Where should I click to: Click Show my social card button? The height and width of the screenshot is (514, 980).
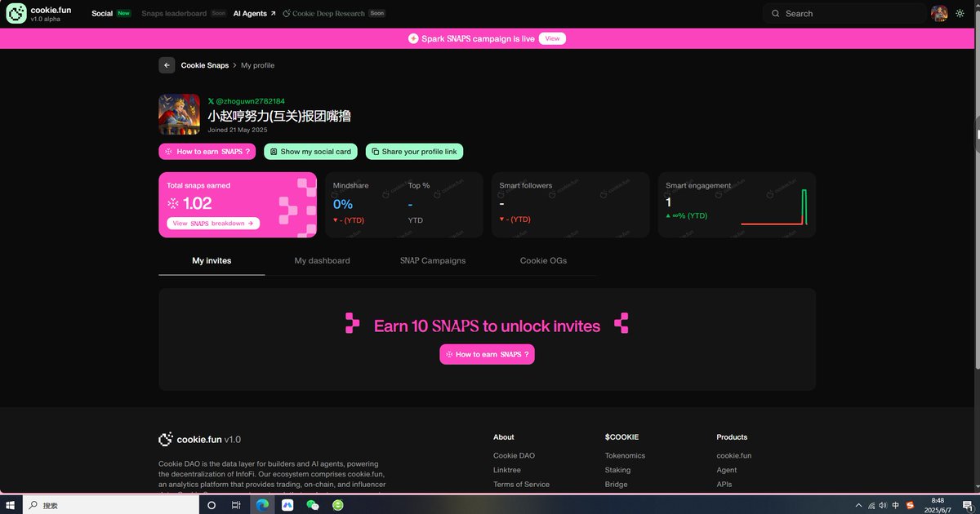click(x=310, y=152)
